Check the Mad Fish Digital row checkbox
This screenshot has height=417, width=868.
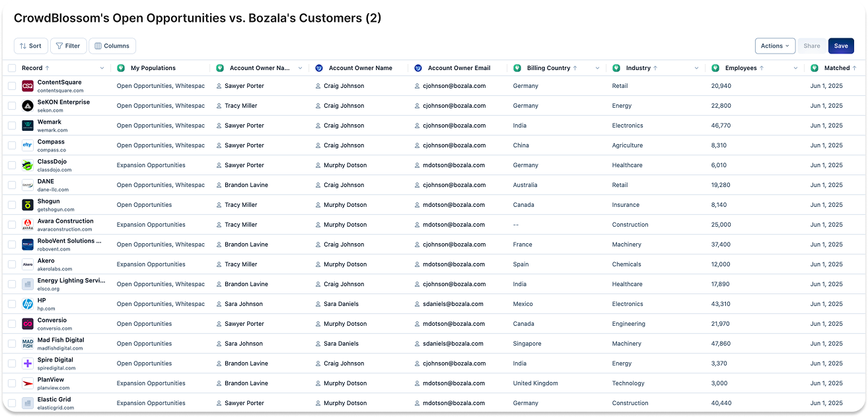(x=12, y=344)
